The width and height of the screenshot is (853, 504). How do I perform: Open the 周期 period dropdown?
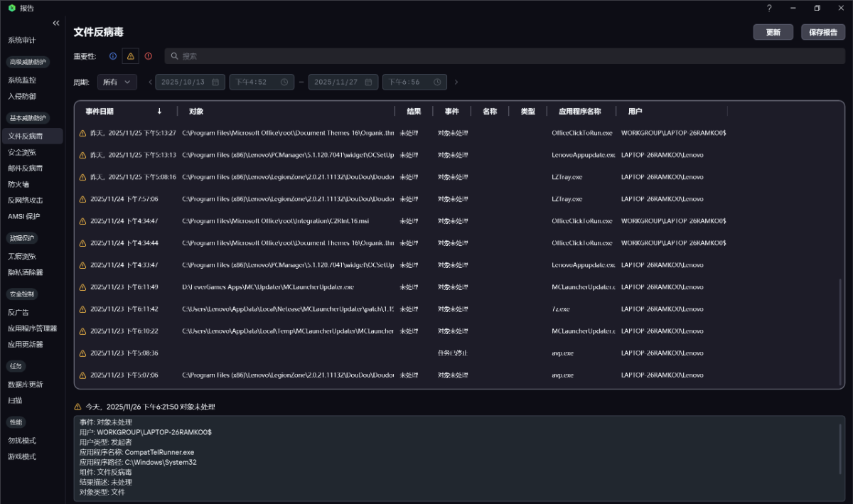pos(117,82)
